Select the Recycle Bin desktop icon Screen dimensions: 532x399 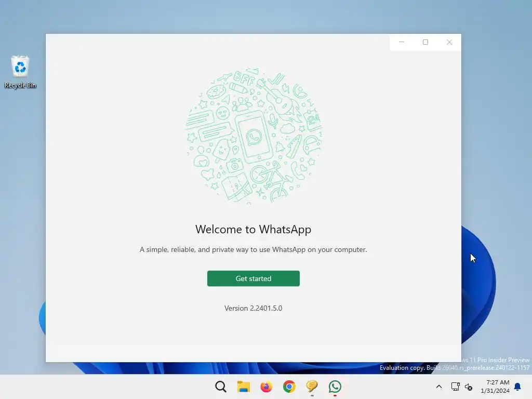20,72
